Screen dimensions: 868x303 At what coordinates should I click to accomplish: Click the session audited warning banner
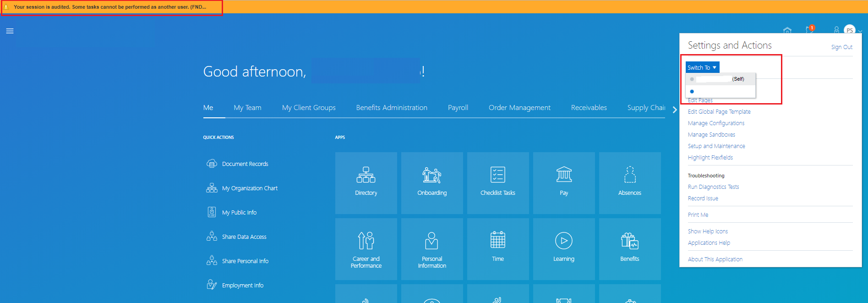tap(110, 7)
